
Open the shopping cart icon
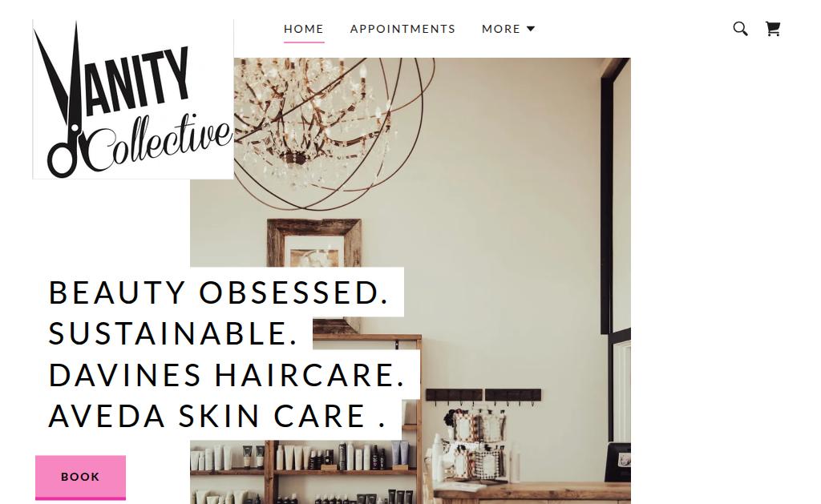click(x=773, y=29)
